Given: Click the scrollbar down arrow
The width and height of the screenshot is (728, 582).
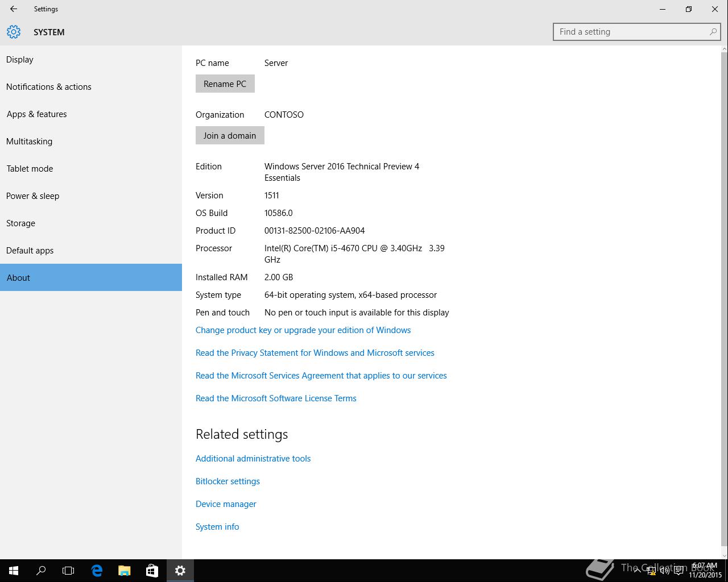Looking at the screenshot, I should pos(724,555).
